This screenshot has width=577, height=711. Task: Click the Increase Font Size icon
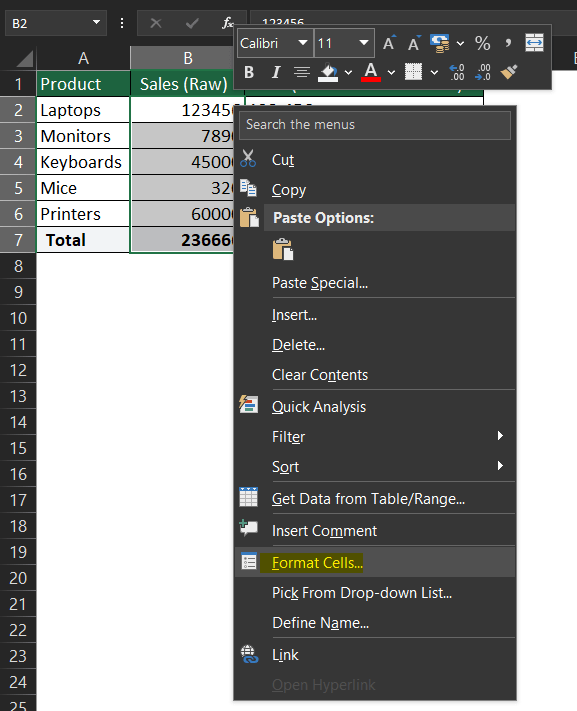[388, 44]
